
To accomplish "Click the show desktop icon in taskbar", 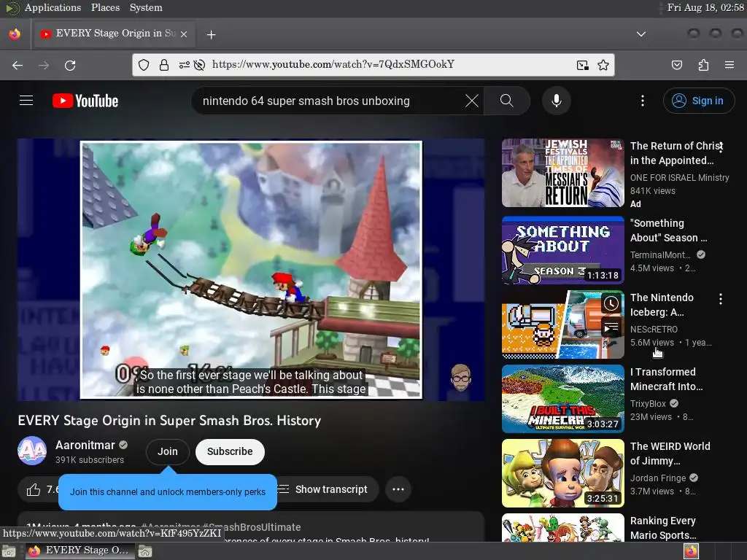I will (9, 551).
